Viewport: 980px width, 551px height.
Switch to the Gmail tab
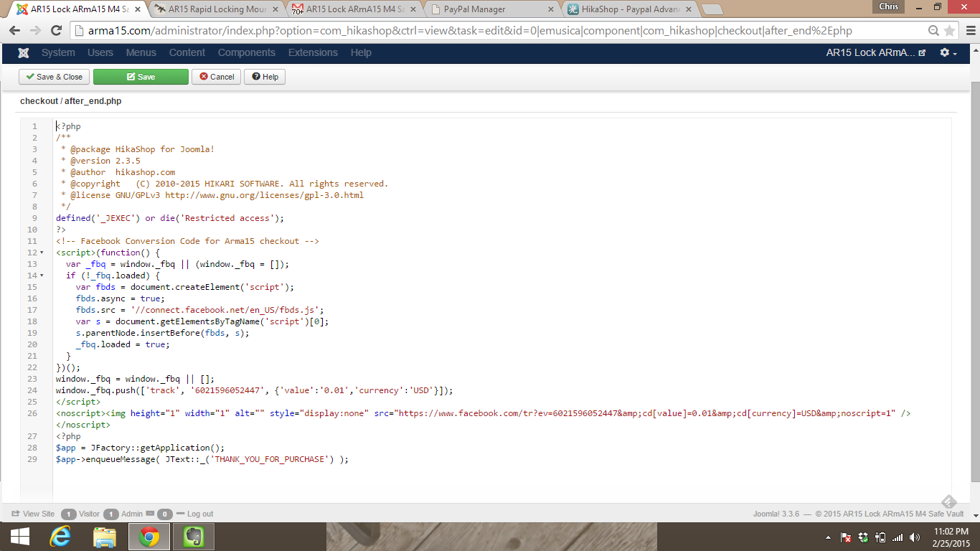tap(354, 9)
